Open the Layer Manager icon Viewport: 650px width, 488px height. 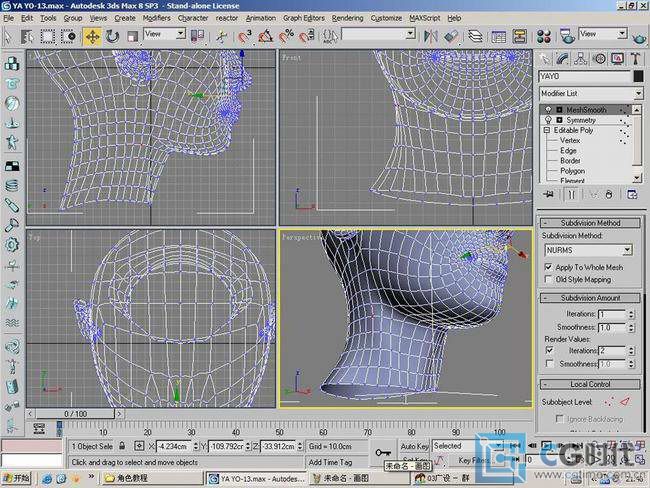475,36
